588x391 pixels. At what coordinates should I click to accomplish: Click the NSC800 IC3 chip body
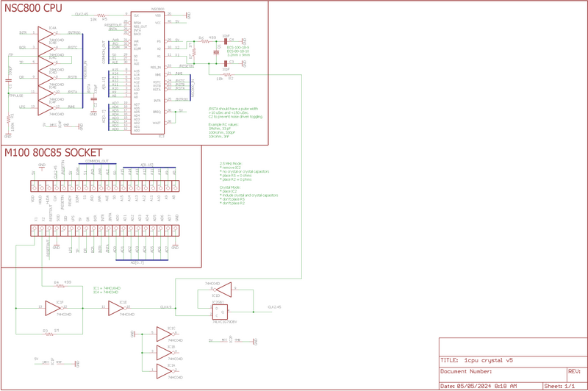point(148,72)
